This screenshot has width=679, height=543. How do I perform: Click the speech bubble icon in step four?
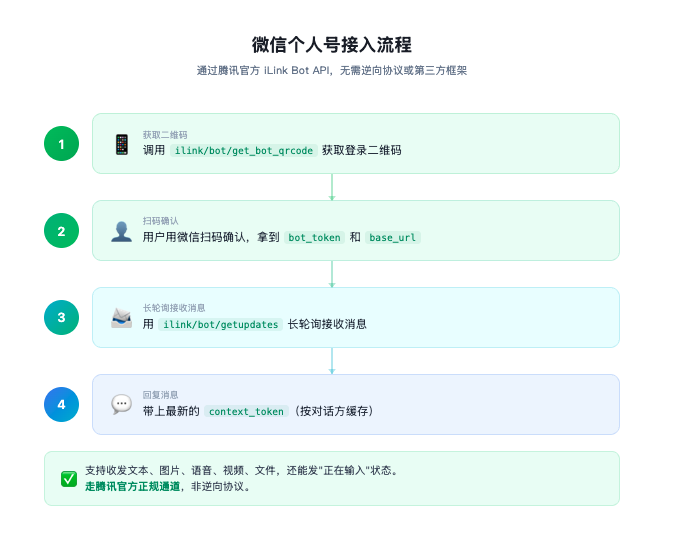(x=121, y=405)
